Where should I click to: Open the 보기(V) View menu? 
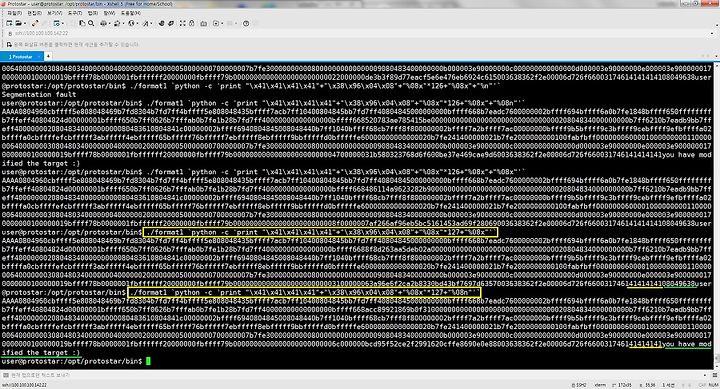(55, 13)
